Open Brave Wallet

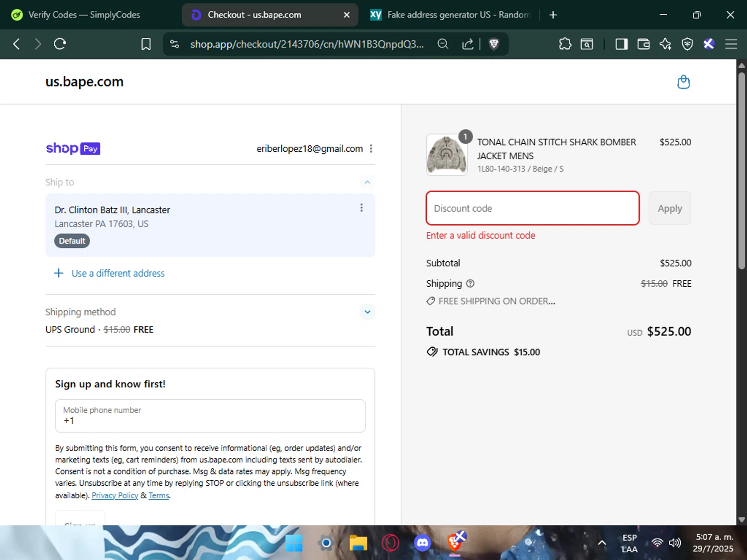coord(643,44)
